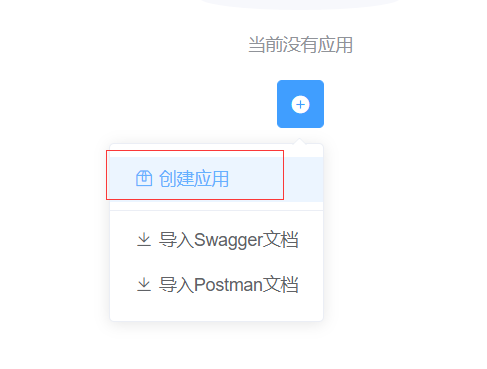
Task: Click the white circled plus icon
Action: click(300, 105)
